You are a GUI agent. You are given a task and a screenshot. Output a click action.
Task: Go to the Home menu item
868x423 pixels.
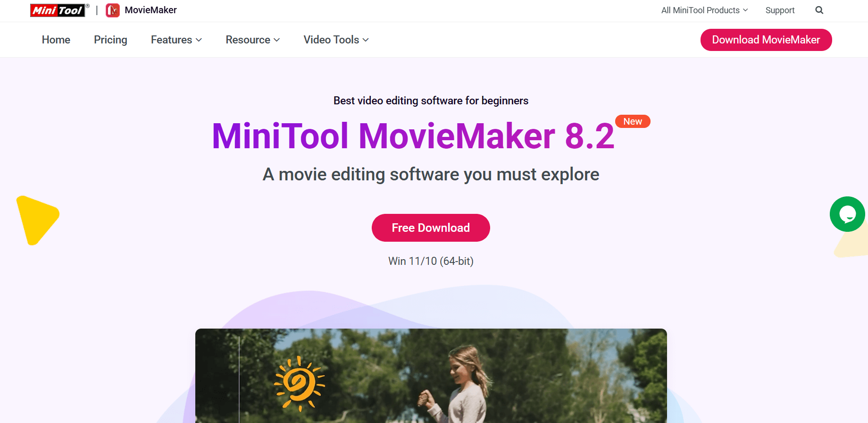[56, 40]
